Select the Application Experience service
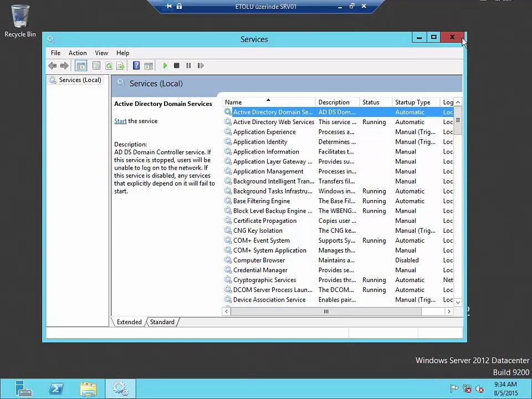Image resolution: width=532 pixels, height=399 pixels. pyautogui.click(x=338, y=132)
